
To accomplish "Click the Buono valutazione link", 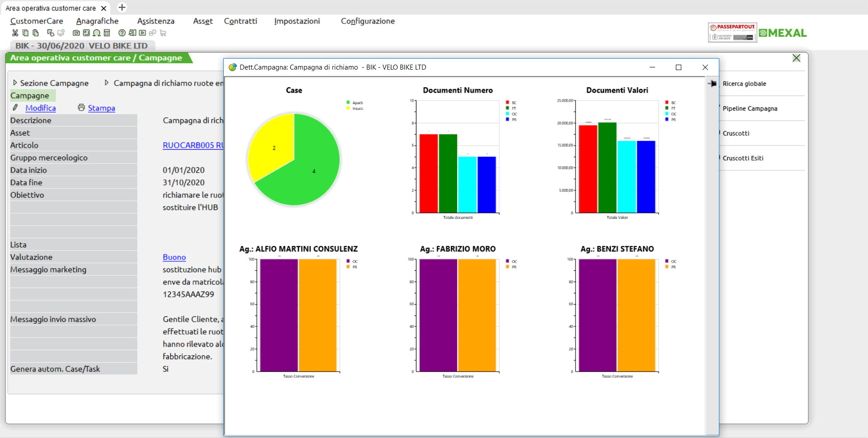I will [x=174, y=257].
